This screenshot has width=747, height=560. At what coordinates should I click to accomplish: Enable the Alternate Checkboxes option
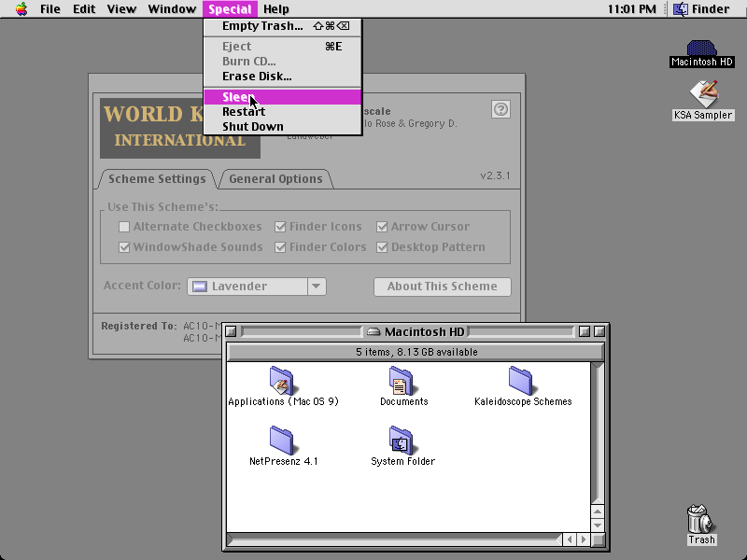click(x=124, y=227)
